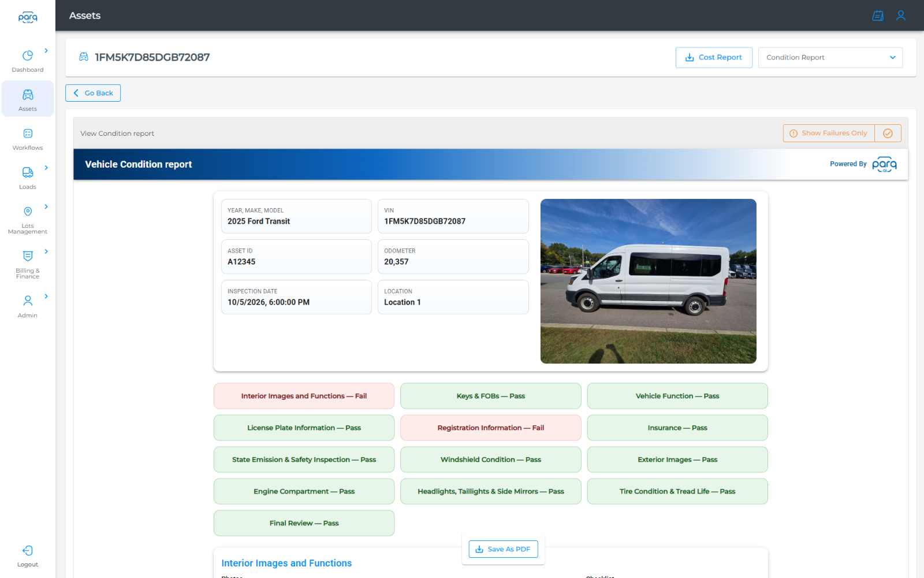Expand the Billing & Finance chevron
Screen dimensions: 924x578
click(46, 251)
